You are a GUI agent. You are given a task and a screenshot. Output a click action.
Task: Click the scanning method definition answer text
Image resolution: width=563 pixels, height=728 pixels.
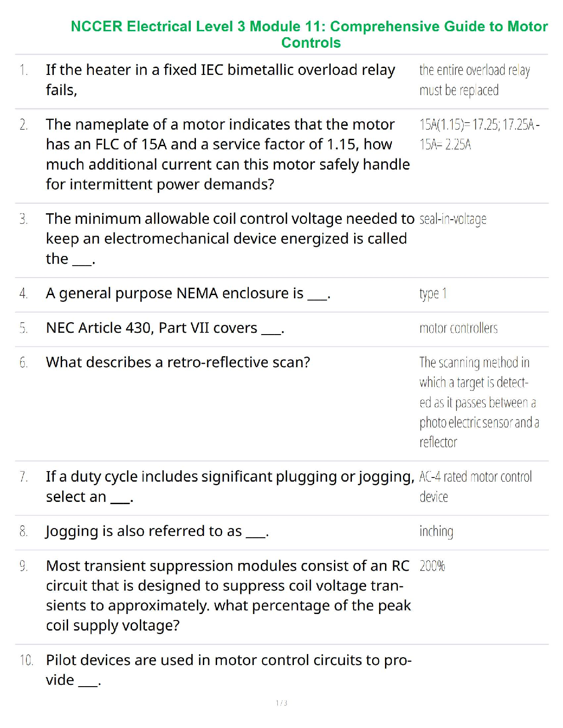[x=478, y=402]
